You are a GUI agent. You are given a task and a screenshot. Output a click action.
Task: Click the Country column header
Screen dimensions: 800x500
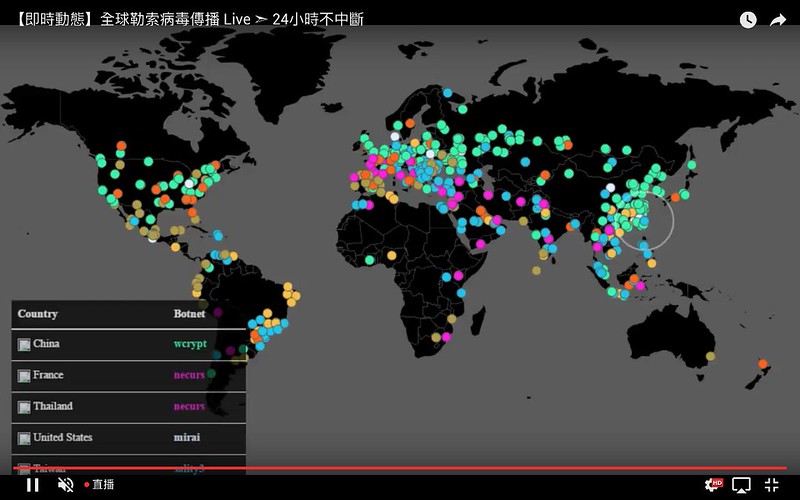coord(38,314)
